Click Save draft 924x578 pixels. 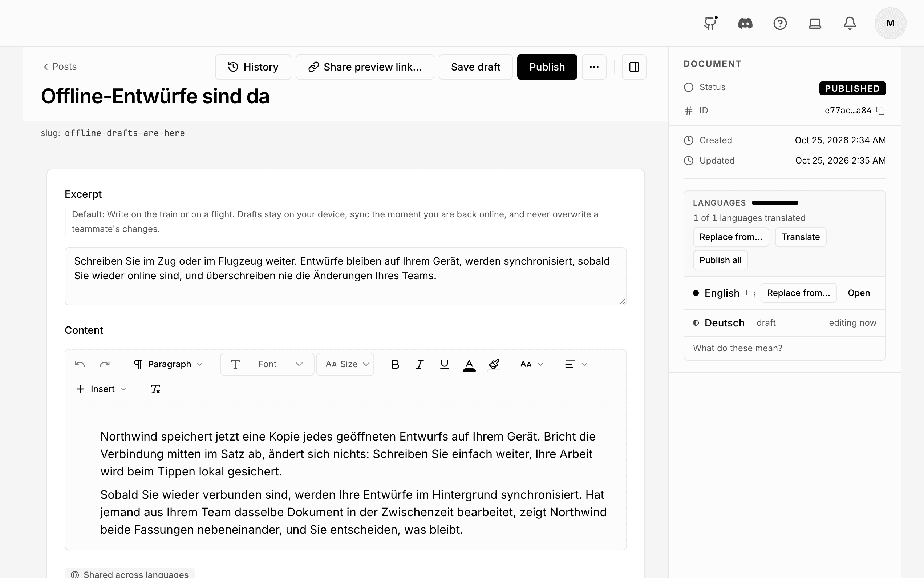pos(475,67)
